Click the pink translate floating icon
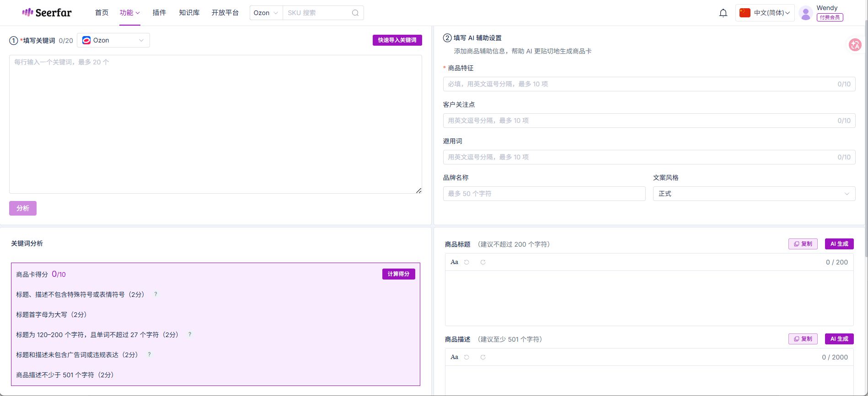The image size is (868, 396). click(x=855, y=45)
